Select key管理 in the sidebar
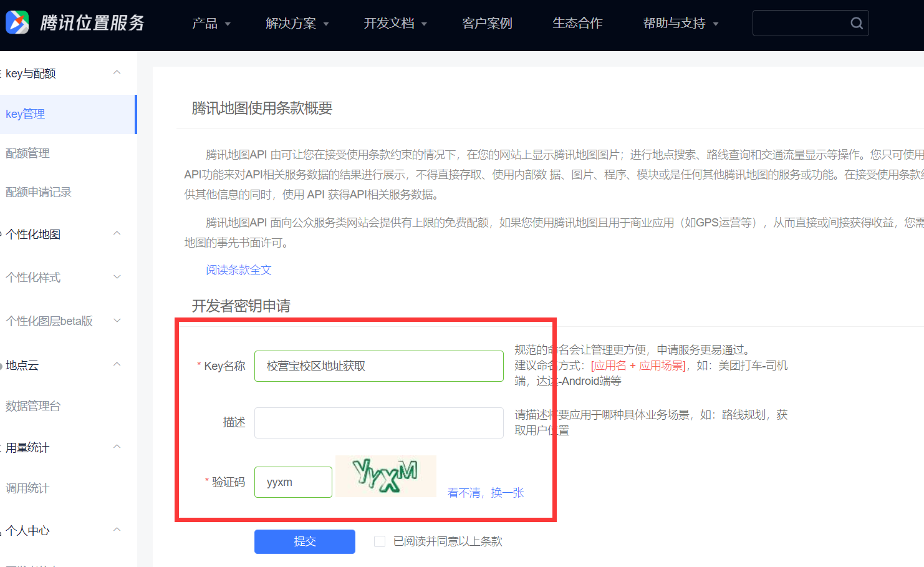 coord(67,114)
